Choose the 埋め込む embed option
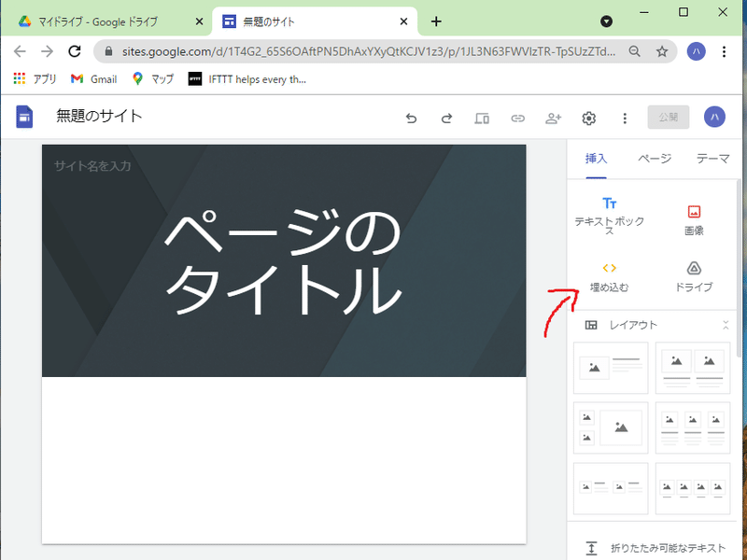The width and height of the screenshot is (747, 560). coord(610,277)
